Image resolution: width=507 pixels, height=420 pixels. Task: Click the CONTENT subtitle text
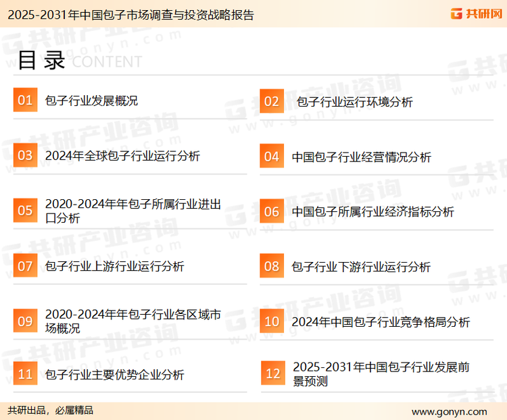(x=107, y=61)
